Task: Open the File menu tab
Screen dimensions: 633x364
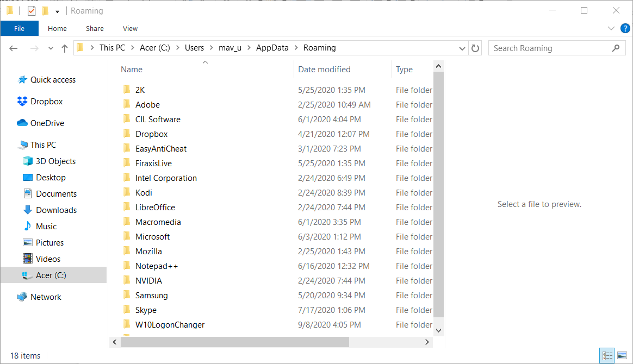Action: click(20, 29)
